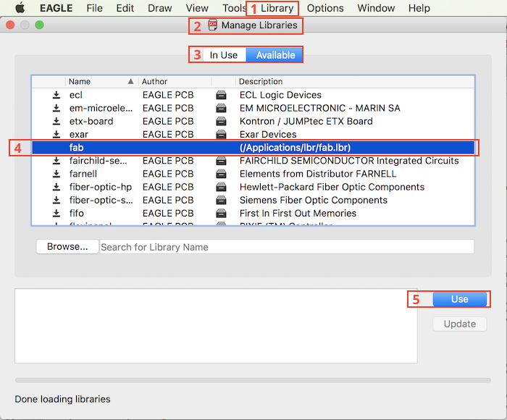The width and height of the screenshot is (507, 420).
Task: Open the Help menu
Action: click(x=419, y=8)
